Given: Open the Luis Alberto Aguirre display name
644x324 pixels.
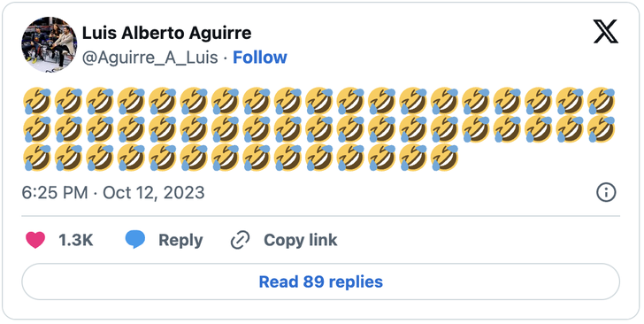Looking at the screenshot, I should (166, 33).
